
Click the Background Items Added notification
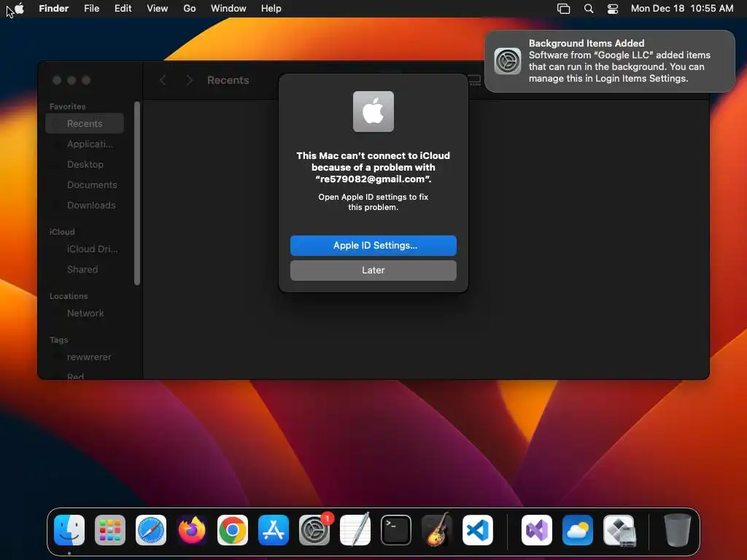pyautogui.click(x=610, y=61)
